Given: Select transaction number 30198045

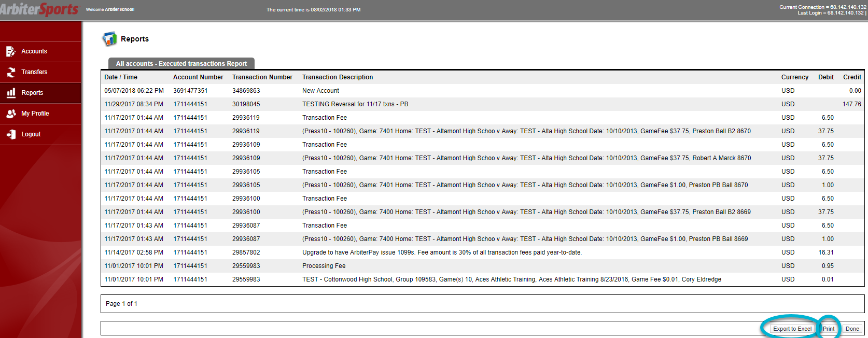Looking at the screenshot, I should pyautogui.click(x=246, y=104).
